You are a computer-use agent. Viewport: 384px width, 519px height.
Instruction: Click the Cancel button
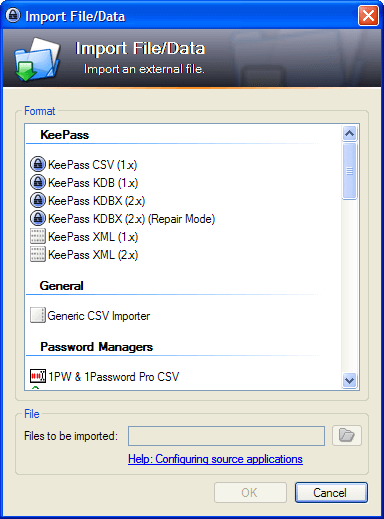(x=331, y=492)
